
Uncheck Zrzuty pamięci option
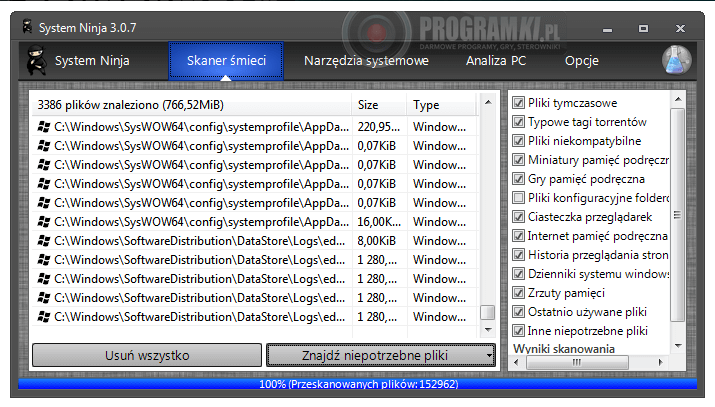coord(518,293)
